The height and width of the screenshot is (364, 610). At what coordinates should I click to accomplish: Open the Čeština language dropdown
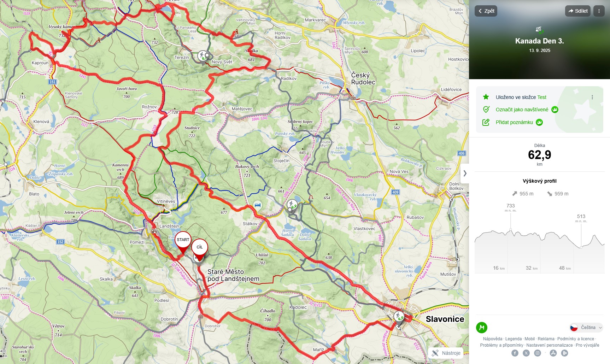[586, 328]
